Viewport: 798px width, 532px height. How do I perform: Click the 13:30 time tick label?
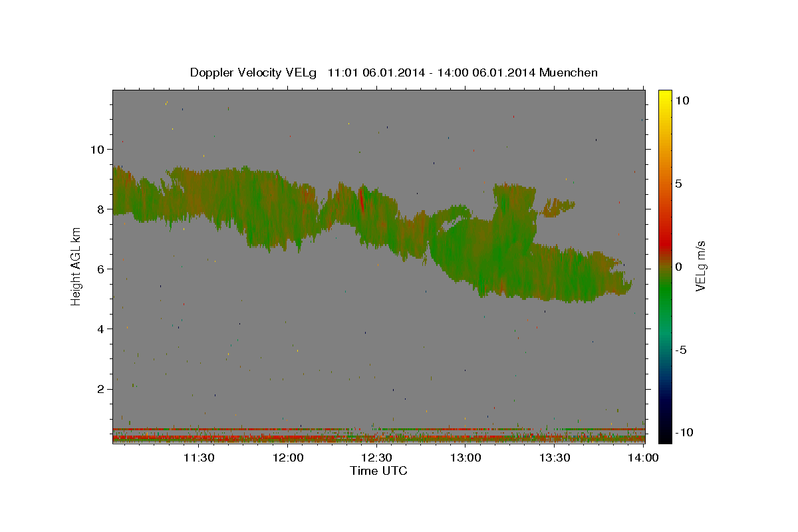coord(554,458)
